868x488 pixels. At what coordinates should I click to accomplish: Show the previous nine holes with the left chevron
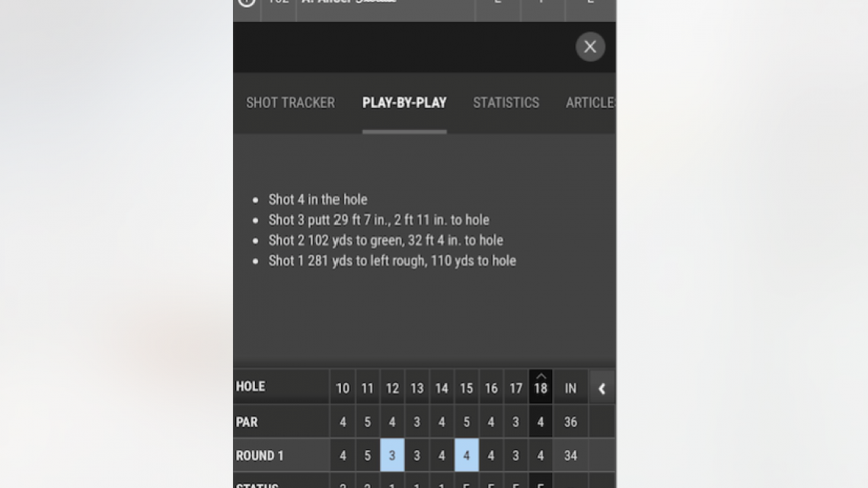point(602,388)
